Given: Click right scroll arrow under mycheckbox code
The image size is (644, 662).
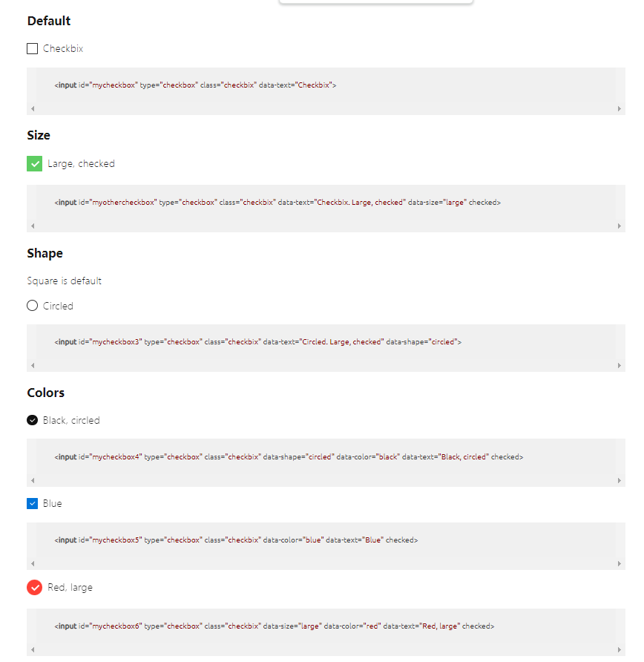Looking at the screenshot, I should tap(619, 109).
